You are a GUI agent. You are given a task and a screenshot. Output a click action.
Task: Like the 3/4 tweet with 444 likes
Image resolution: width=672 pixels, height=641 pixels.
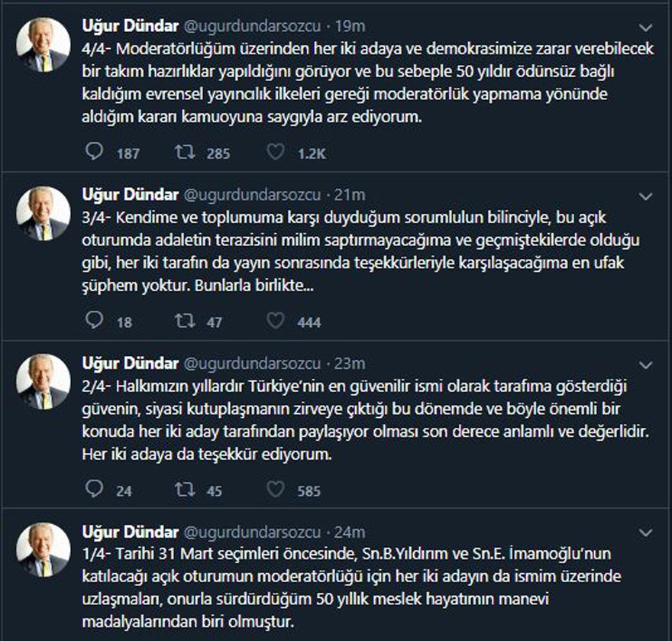(x=275, y=321)
